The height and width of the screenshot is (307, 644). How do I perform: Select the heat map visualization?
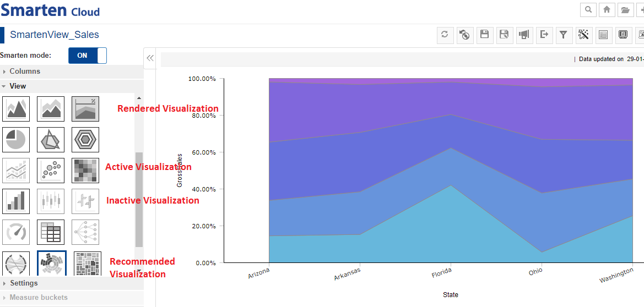tap(85, 171)
